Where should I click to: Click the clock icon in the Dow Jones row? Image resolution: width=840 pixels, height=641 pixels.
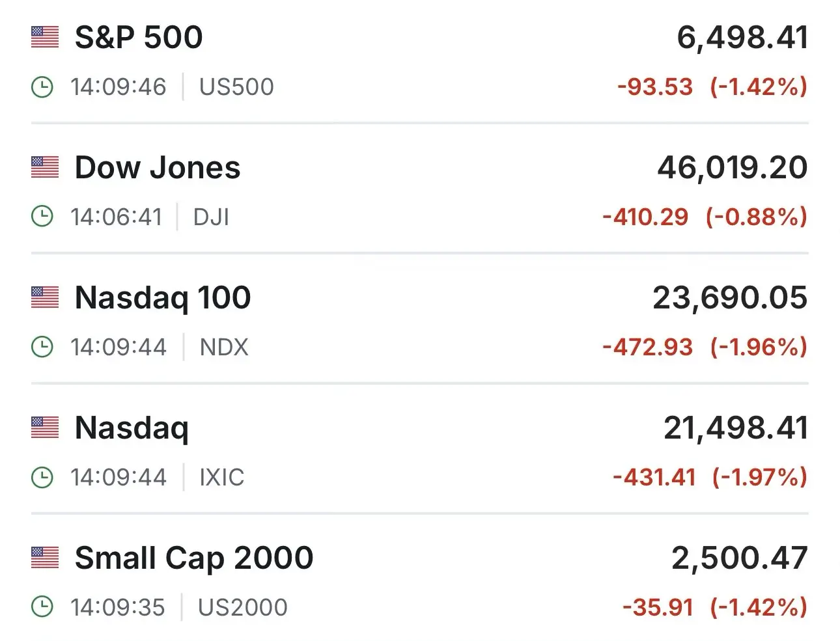(x=42, y=217)
